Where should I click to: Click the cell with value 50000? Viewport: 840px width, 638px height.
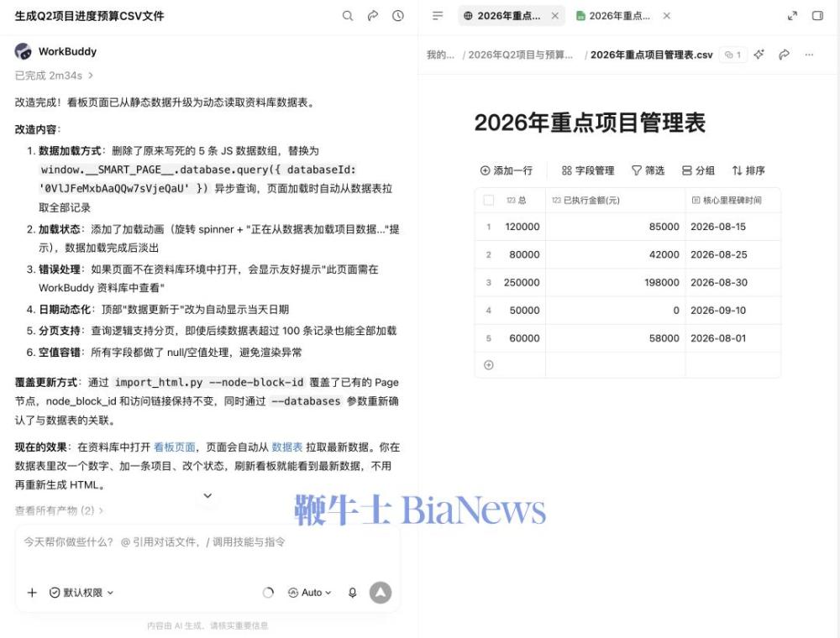pyautogui.click(x=522, y=311)
